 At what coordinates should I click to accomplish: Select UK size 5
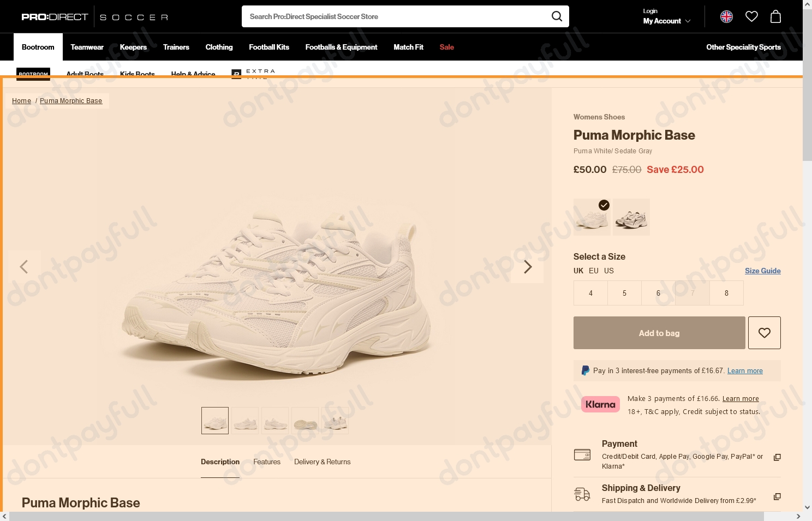click(624, 293)
